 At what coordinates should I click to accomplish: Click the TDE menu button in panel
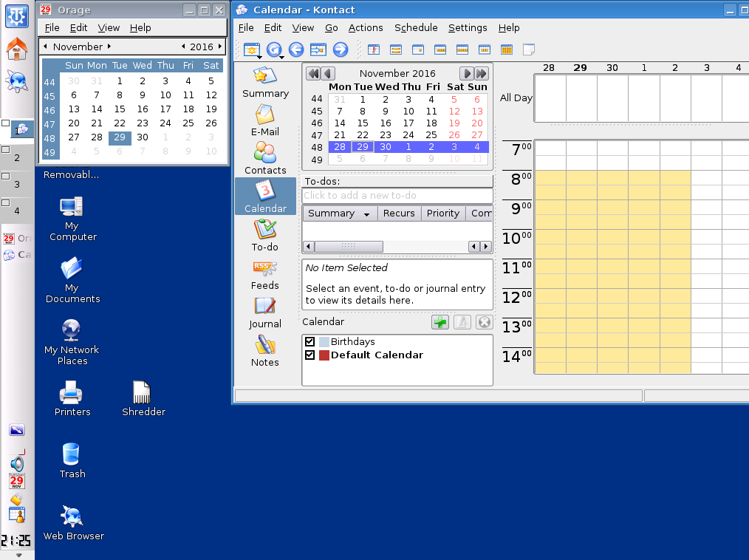[17, 16]
